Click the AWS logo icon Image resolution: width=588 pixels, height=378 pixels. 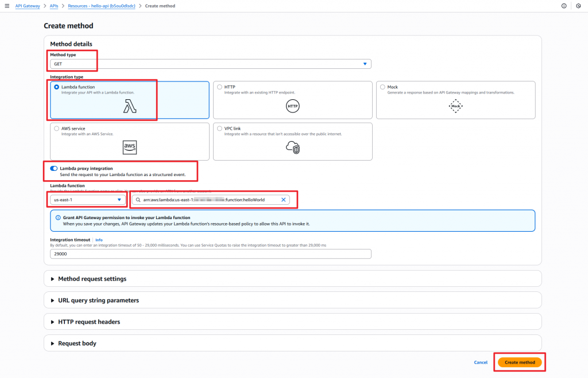[130, 147]
